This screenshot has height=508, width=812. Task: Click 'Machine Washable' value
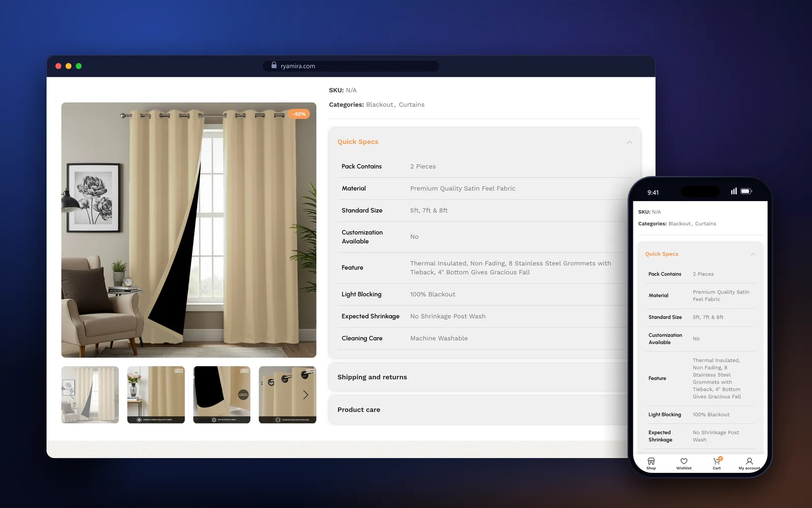tap(439, 338)
